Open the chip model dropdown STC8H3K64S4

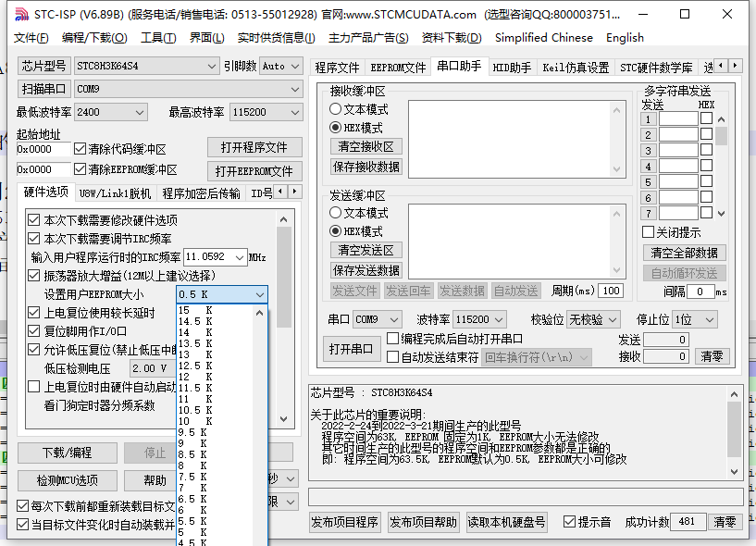pos(146,66)
